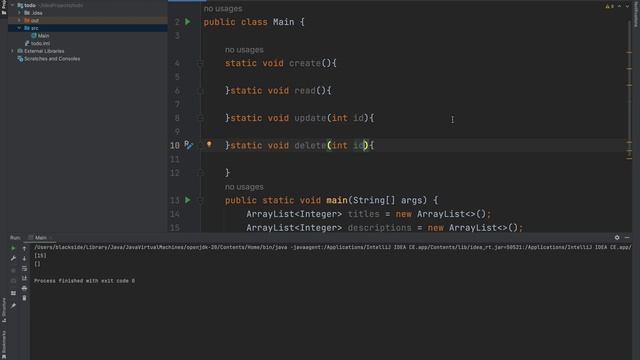Click the layout icon in Run panel
Image resolution: width=640 pixels, height=360 pixels.
tap(13, 293)
